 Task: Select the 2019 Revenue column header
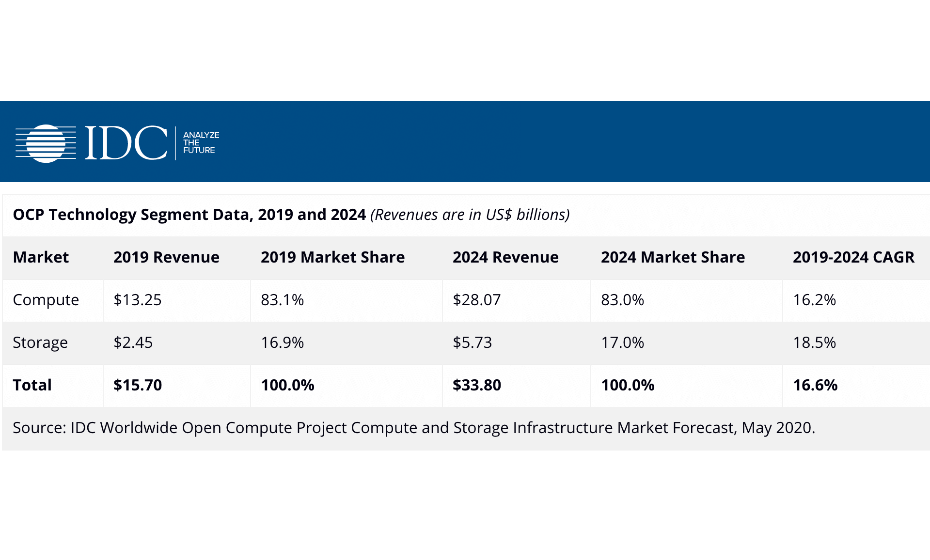(166, 257)
